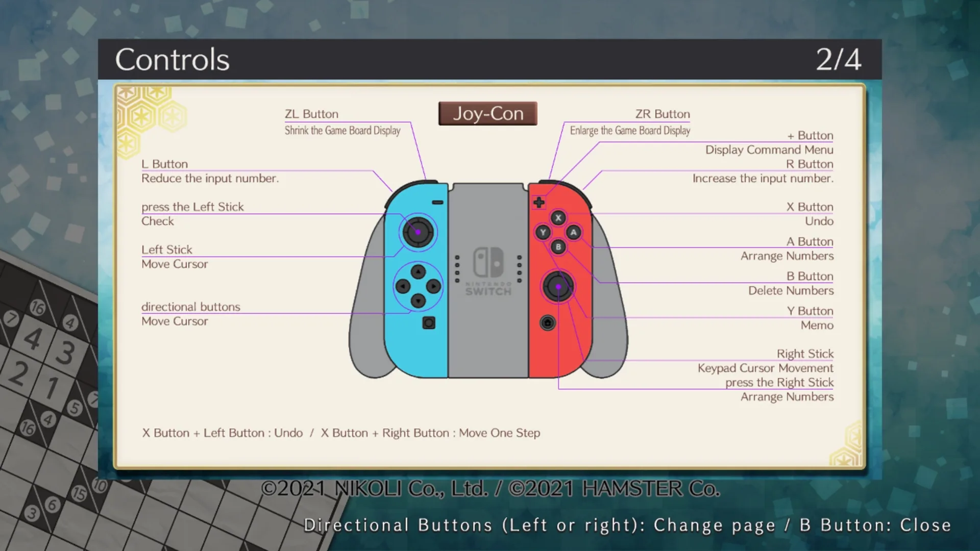980x551 pixels.
Task: Click the Controls title header
Action: 172,60
